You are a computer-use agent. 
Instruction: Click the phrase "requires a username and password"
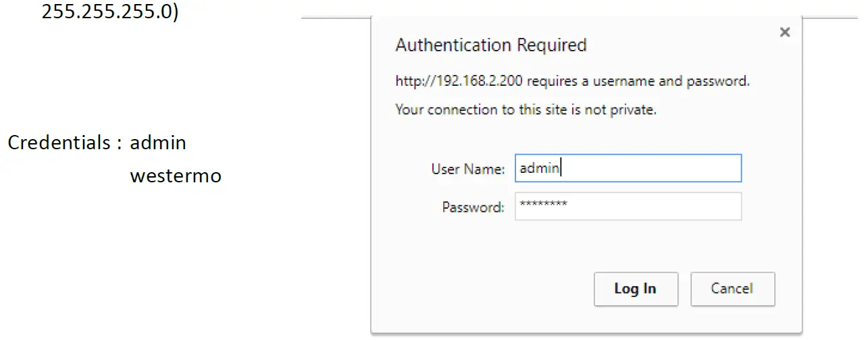tap(638, 82)
